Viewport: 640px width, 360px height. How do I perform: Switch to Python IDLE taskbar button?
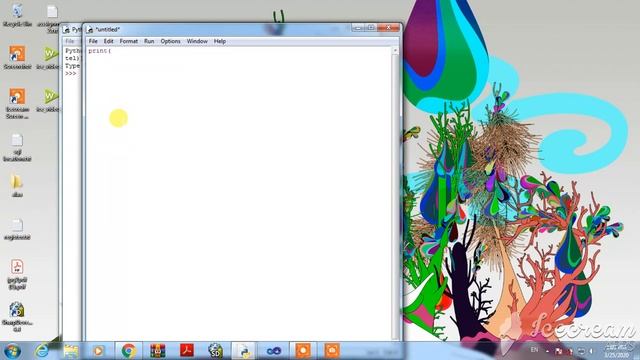(244, 351)
